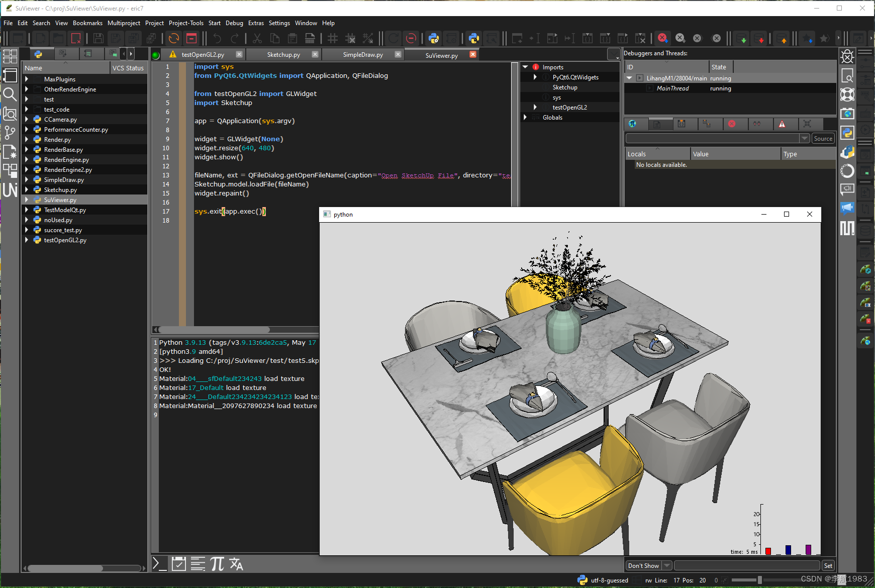The height and width of the screenshot is (588, 875).
Task: Expand the Sketchup.py tree node
Action: 27,189
